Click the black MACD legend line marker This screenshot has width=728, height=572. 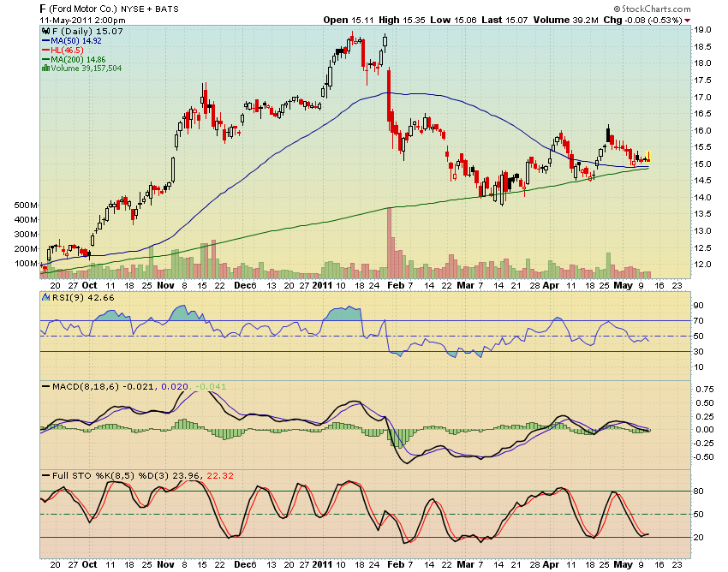46,386
